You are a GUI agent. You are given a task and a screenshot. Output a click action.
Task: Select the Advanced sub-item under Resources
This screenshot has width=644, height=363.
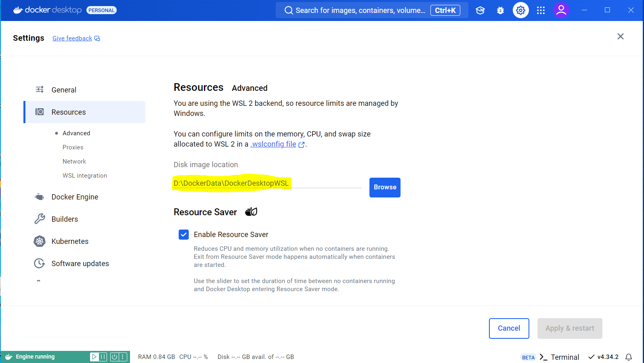(x=76, y=133)
